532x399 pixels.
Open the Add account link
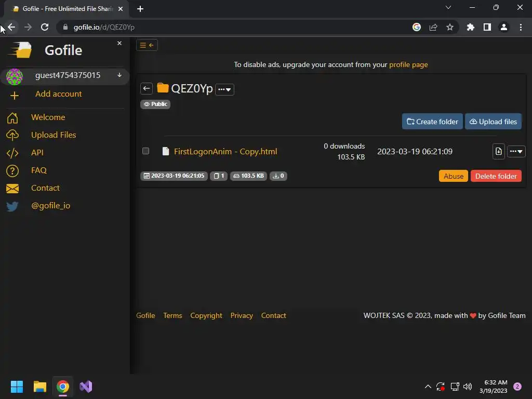click(58, 94)
